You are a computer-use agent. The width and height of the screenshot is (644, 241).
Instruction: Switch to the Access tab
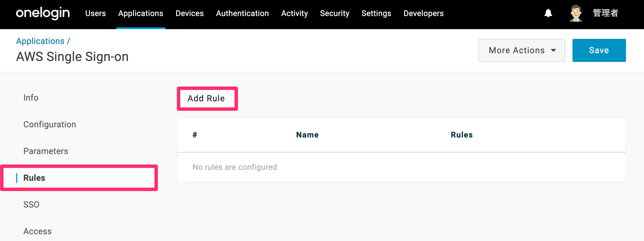click(x=37, y=231)
